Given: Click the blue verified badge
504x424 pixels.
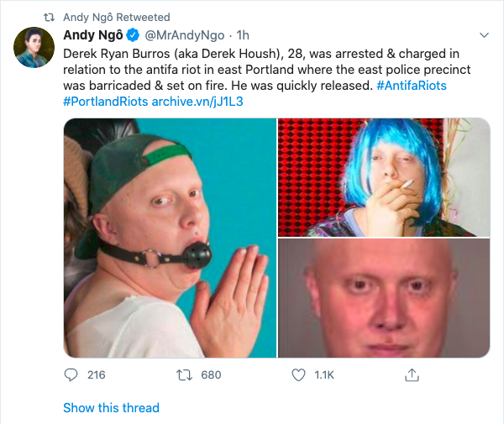Looking at the screenshot, I should 133,35.
